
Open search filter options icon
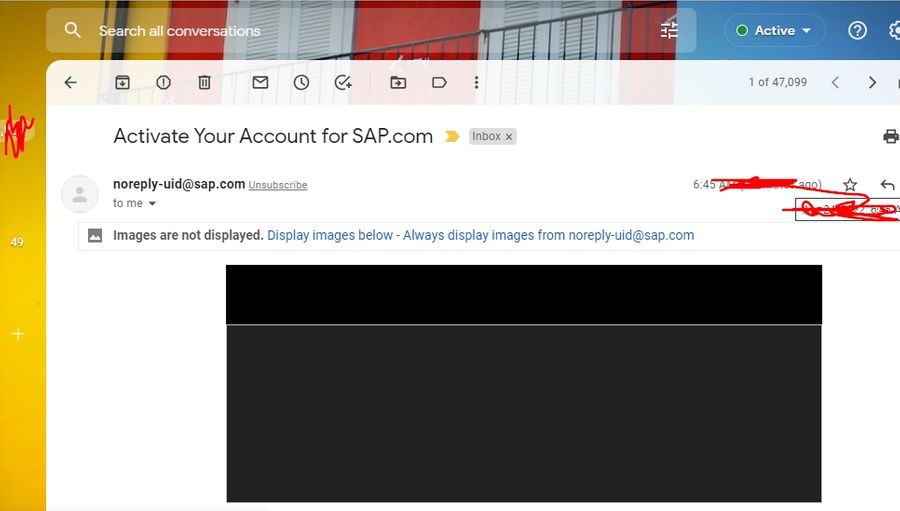(669, 30)
